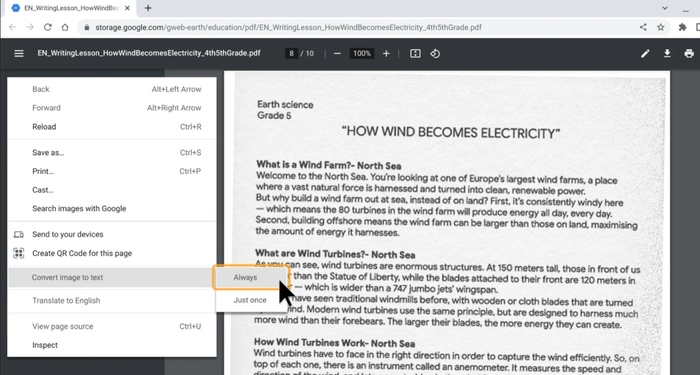Choose Cast... menu entry
This screenshot has height=375, width=700.
[x=112, y=190]
